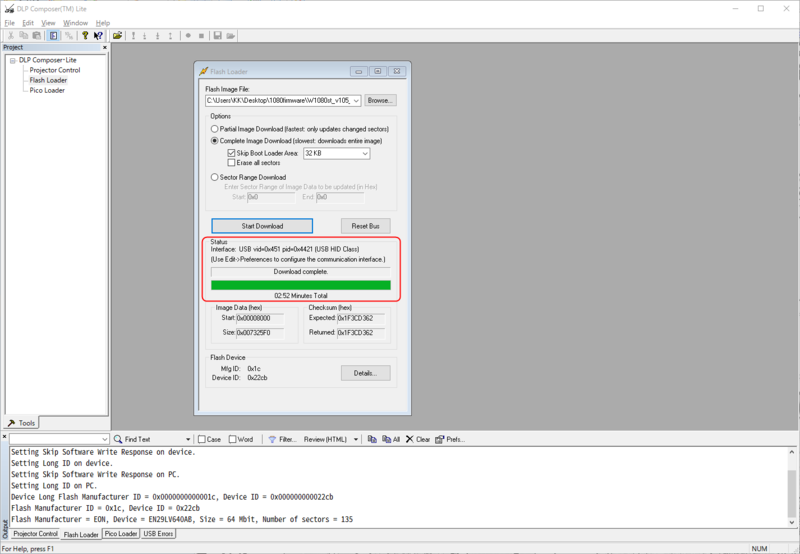Open flash device Details... button
Viewport: 800px width, 554px height.
point(365,373)
